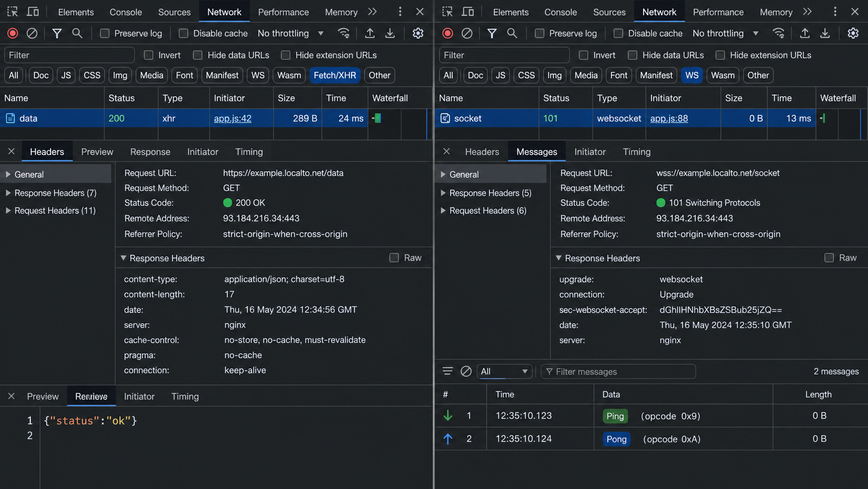Click the Filter input in left panel

[69, 55]
